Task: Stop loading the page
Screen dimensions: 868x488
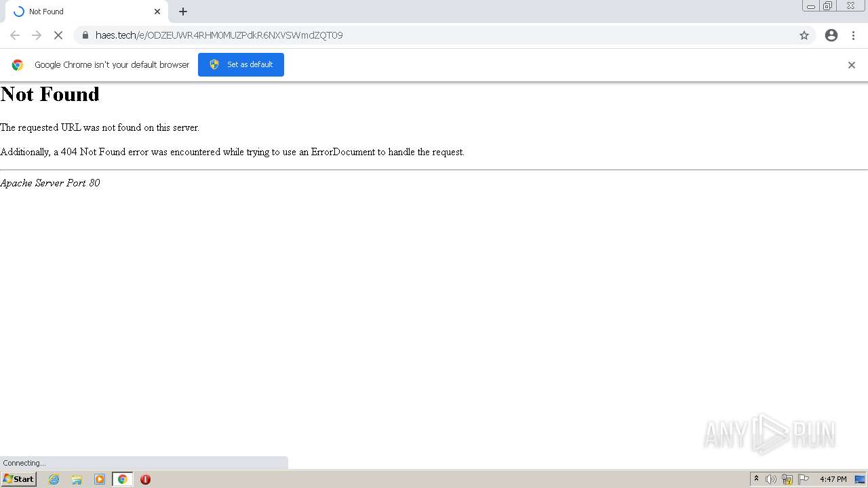Action: [x=58, y=35]
